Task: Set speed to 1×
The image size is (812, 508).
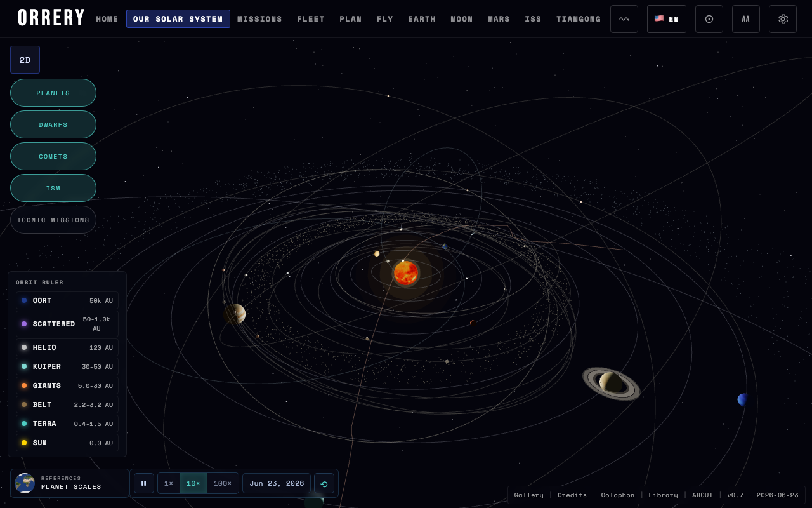Action: [169, 483]
